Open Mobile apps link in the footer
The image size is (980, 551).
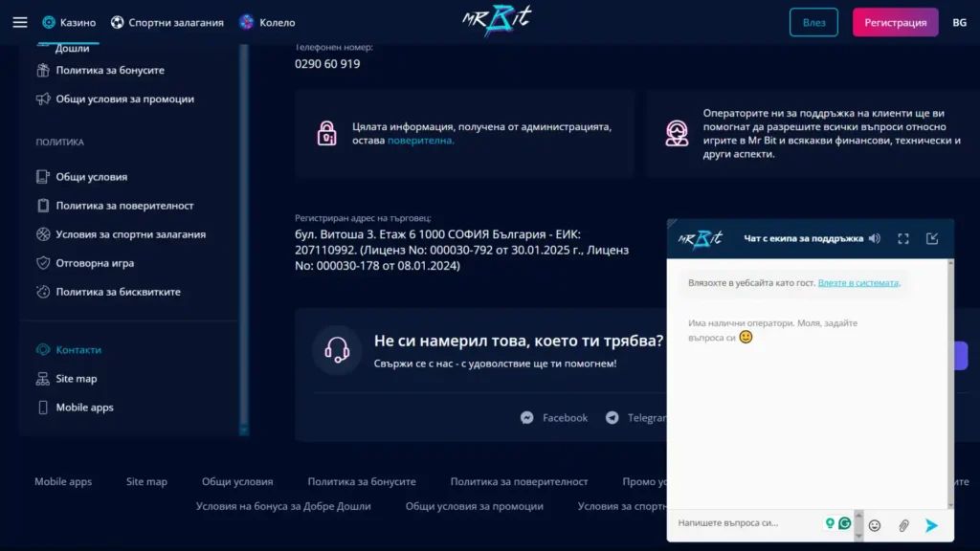click(x=63, y=482)
